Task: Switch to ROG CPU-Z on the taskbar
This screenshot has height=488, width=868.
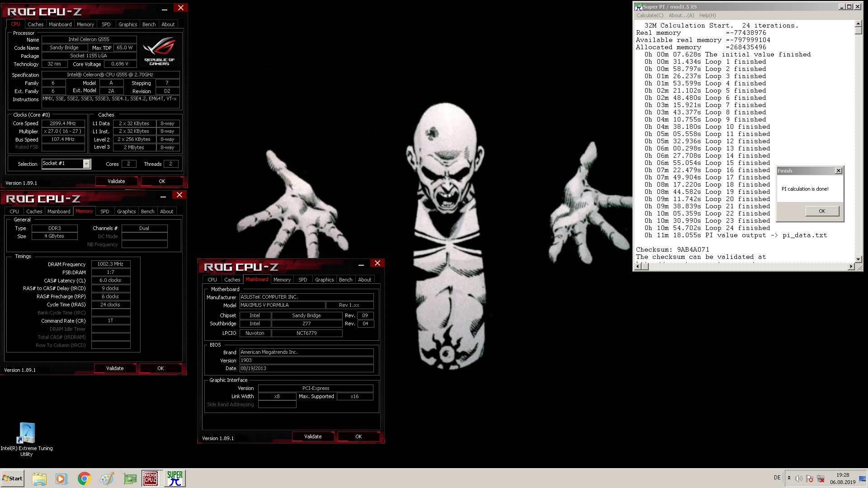Action: [x=151, y=479]
